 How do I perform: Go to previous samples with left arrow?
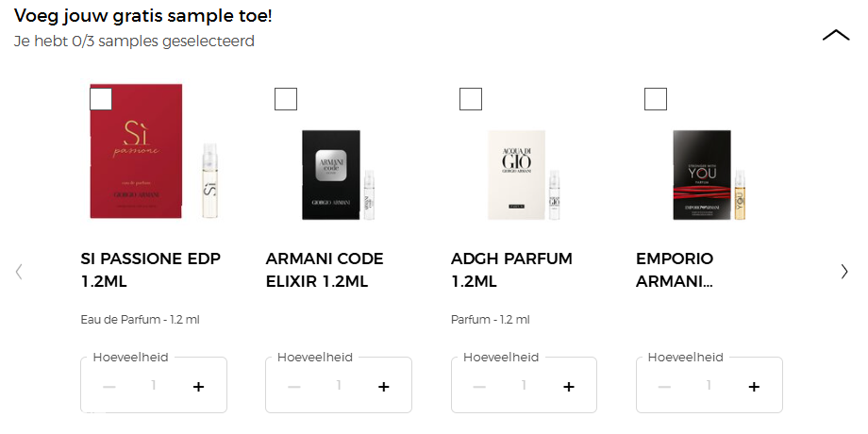tap(19, 272)
